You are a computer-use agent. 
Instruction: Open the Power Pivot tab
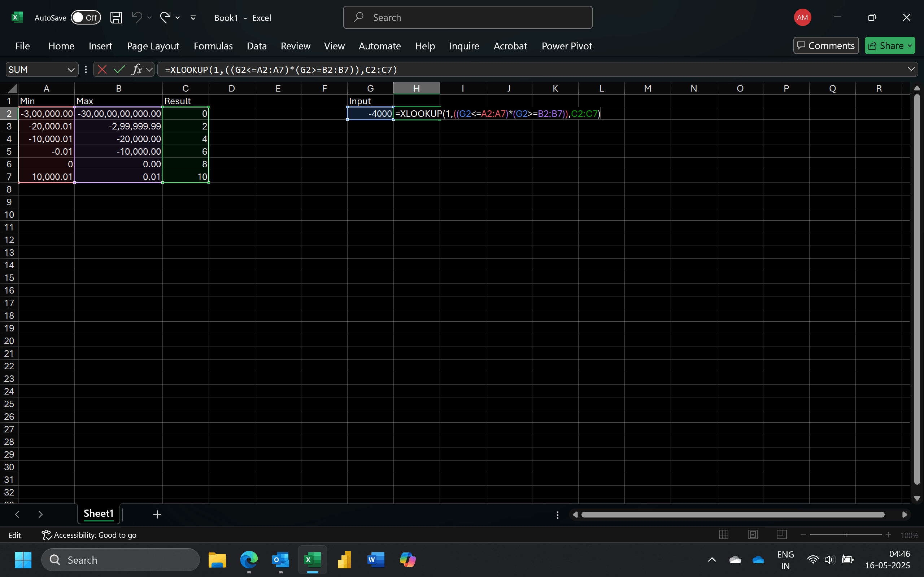pos(567,46)
